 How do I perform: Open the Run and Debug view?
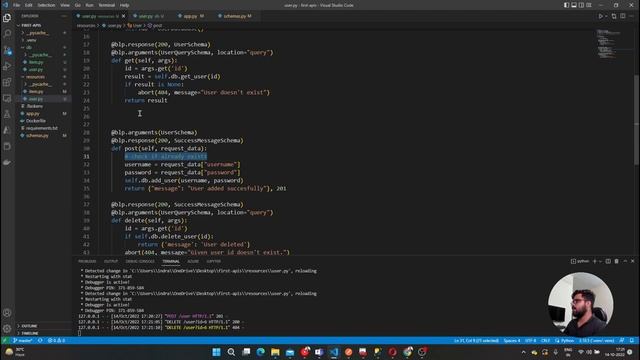point(7,66)
